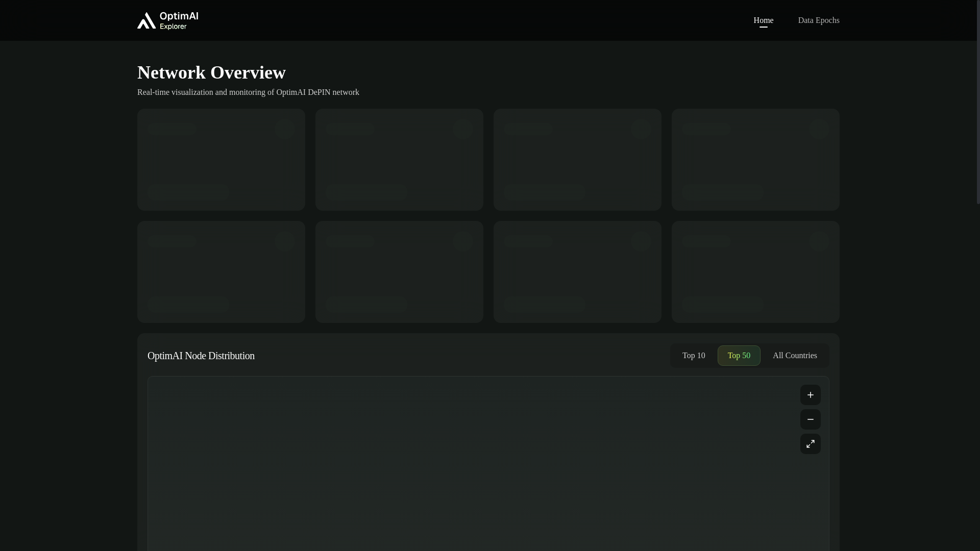Viewport: 980px width, 551px height.
Task: Open the Home navigation link
Action: (x=763, y=20)
